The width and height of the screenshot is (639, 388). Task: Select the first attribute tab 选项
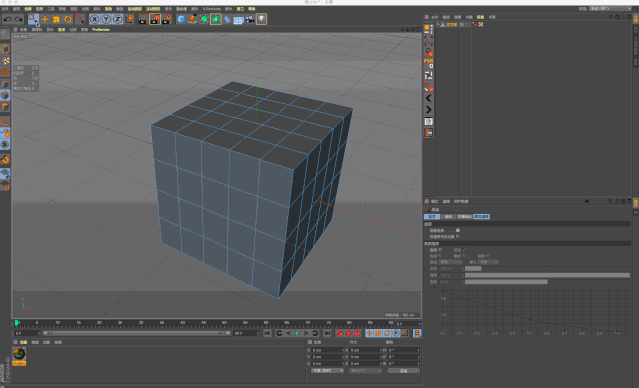pyautogui.click(x=432, y=217)
